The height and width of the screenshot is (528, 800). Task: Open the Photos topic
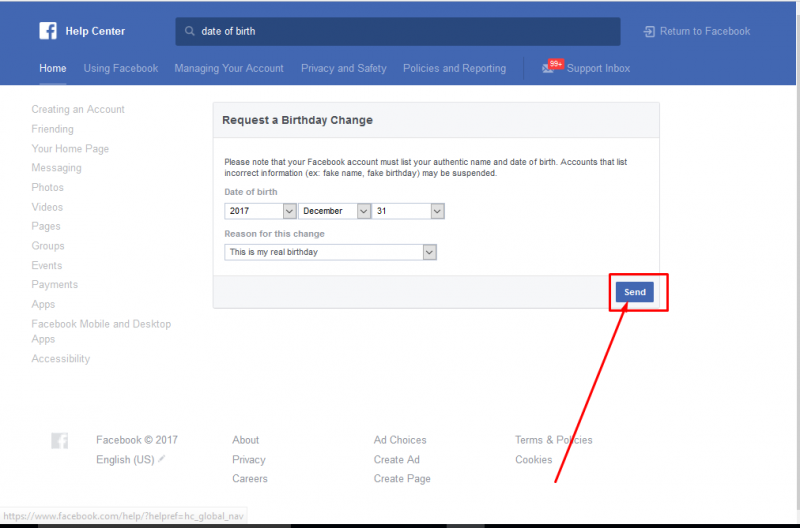pos(47,187)
